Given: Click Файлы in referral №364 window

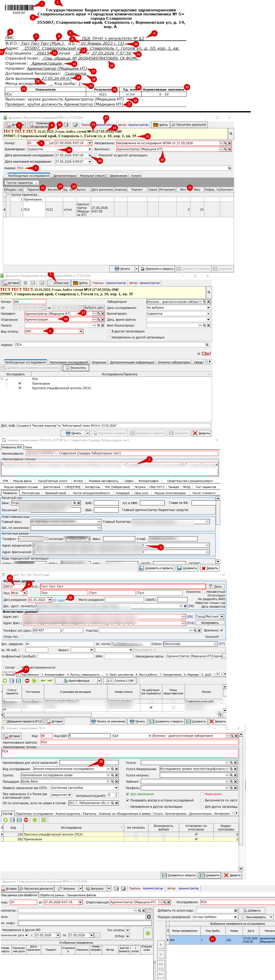Looking at the screenshot, I should 80,283.
